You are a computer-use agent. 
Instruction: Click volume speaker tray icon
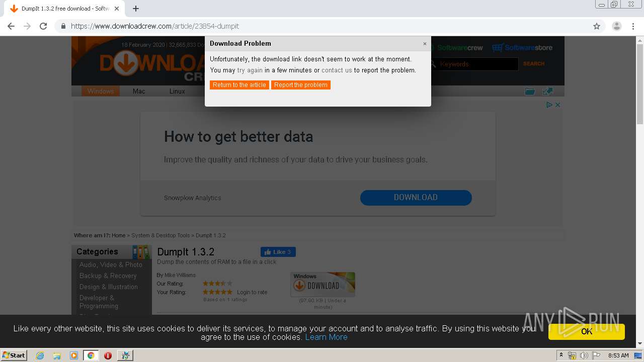[584, 355]
